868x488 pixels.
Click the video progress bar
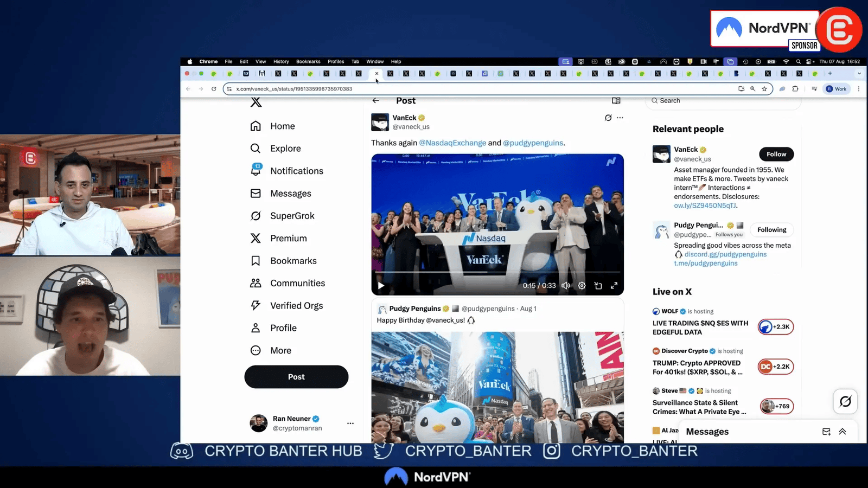pyautogui.click(x=497, y=272)
